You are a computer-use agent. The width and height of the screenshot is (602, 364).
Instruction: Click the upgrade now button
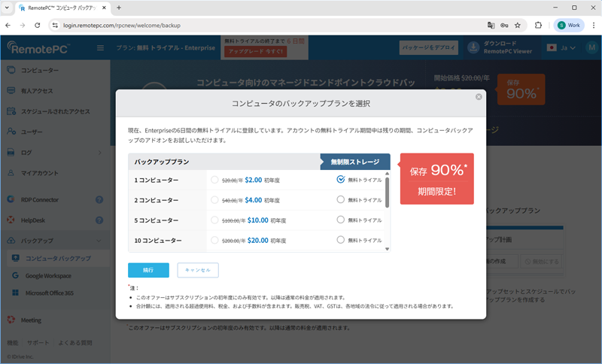(256, 51)
